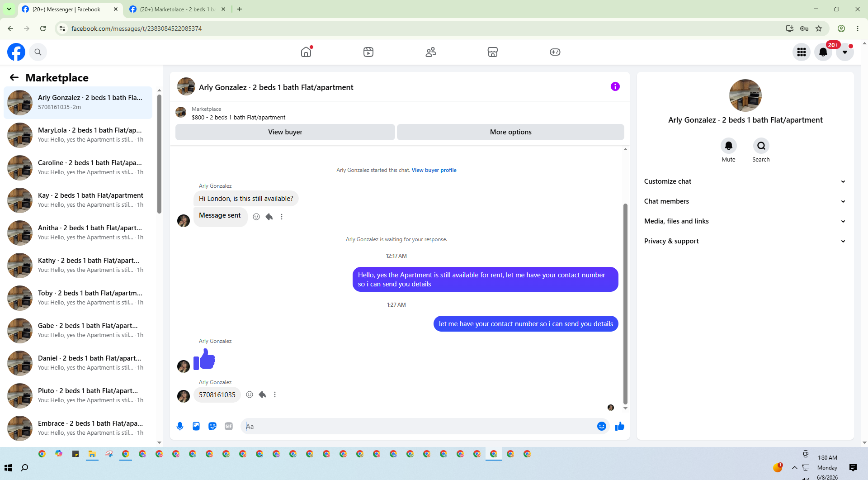Open Facebook home via the logo
Screen dimensions: 868x480
click(x=16, y=52)
